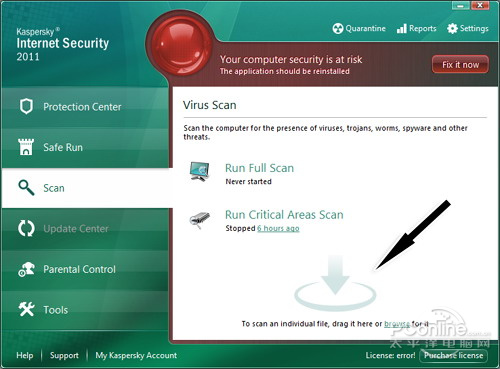The height and width of the screenshot is (369, 500).
Task: Start Run Critical Areas Scan
Action: pos(284,215)
